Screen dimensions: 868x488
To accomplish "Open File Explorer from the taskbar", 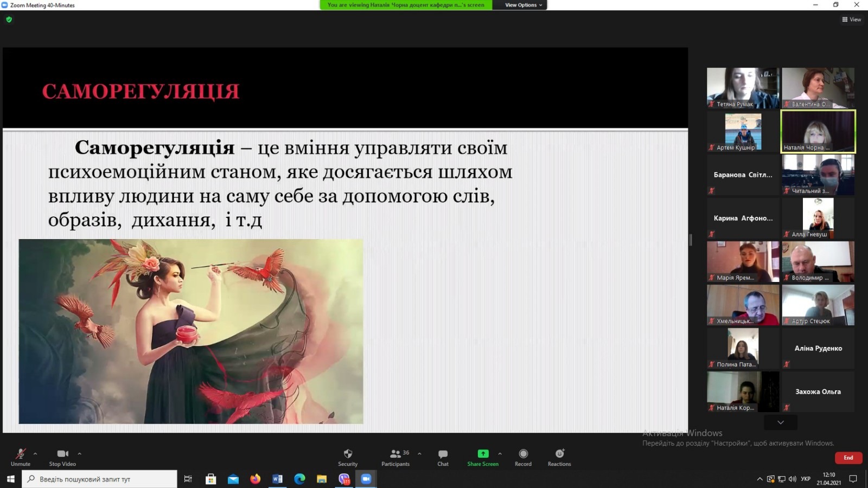I will (322, 479).
